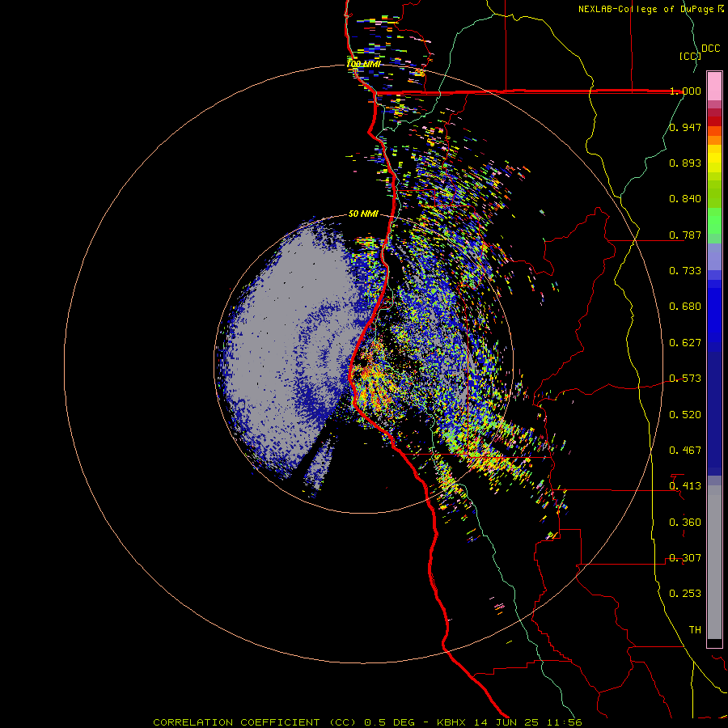Click the 0.573 value on the scale
The image size is (728, 728).
click(x=685, y=379)
